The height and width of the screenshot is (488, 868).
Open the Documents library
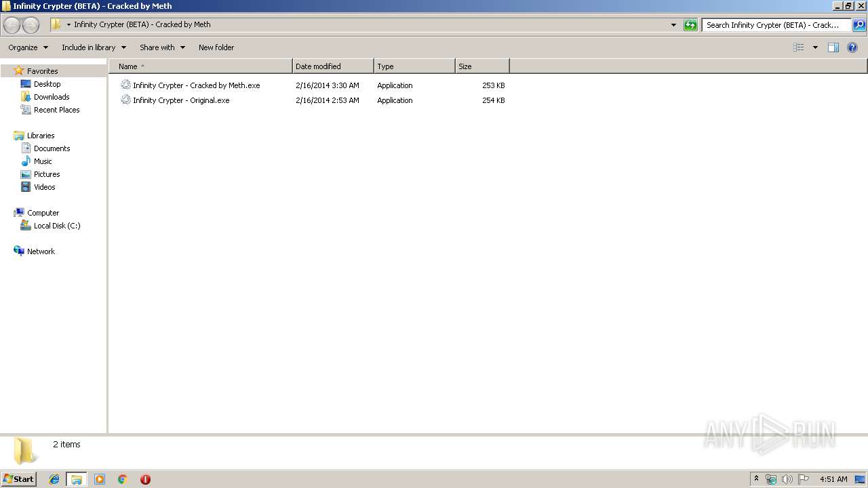point(52,148)
